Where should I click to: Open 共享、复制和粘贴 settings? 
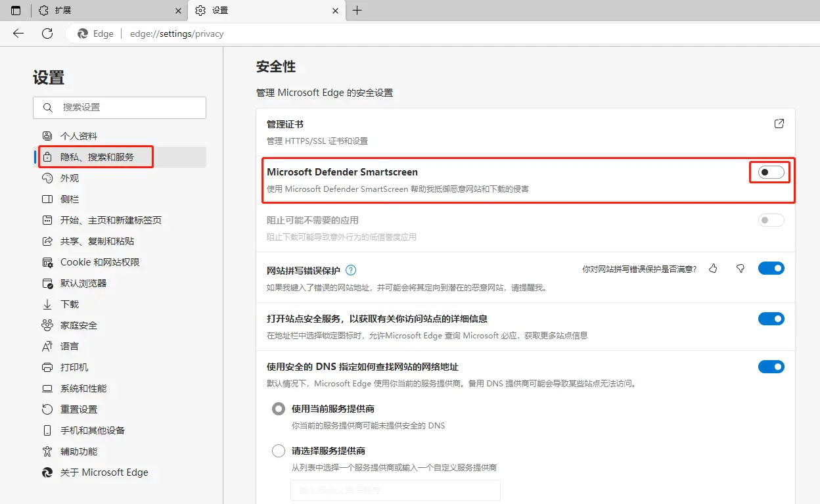[120, 241]
